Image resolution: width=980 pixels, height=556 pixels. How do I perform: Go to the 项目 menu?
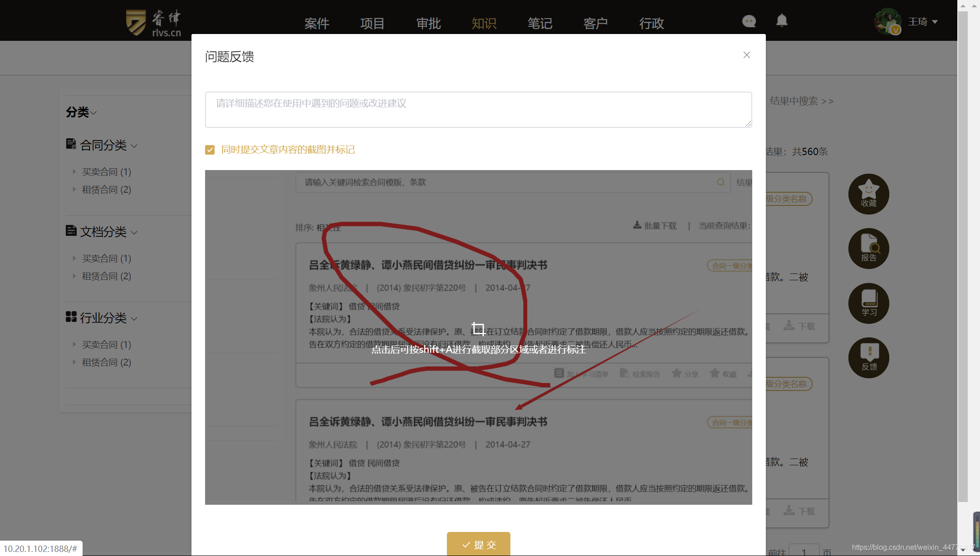pos(372,24)
